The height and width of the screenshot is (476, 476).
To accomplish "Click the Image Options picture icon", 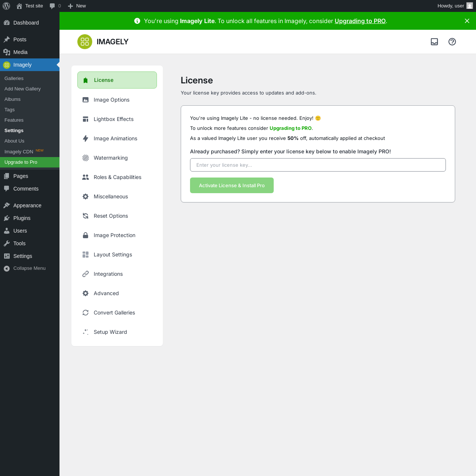I will tap(86, 100).
